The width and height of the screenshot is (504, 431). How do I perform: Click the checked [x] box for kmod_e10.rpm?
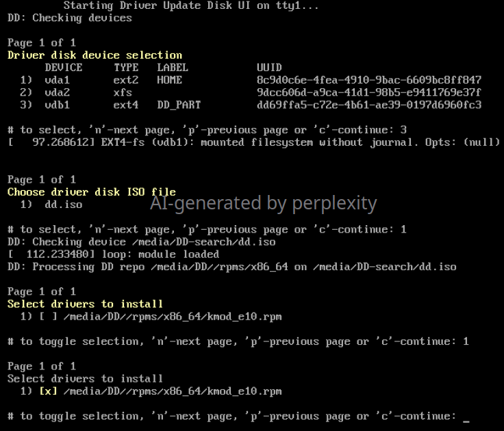tap(48, 391)
